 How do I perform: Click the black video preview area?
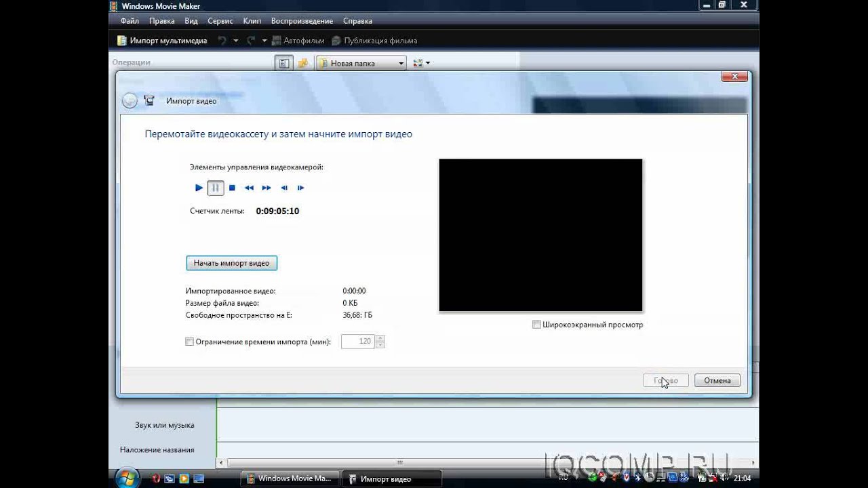click(x=540, y=235)
